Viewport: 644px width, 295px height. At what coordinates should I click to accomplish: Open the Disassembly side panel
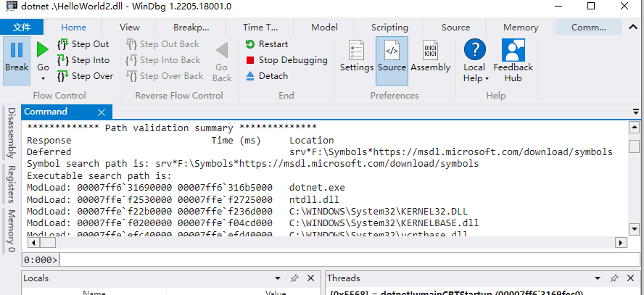tap(12, 133)
